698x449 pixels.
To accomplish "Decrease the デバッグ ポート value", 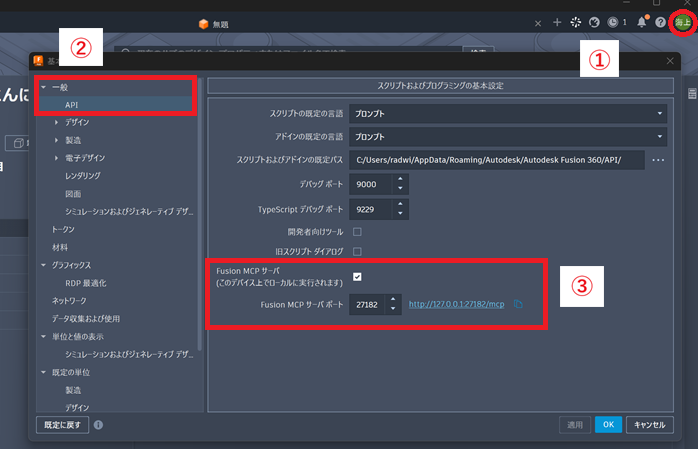I will (400, 189).
